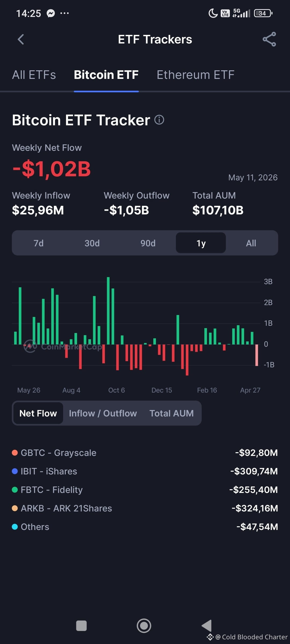Open the info icon beside Bitcoin ETF Tracker
290x644 pixels.
(x=159, y=120)
